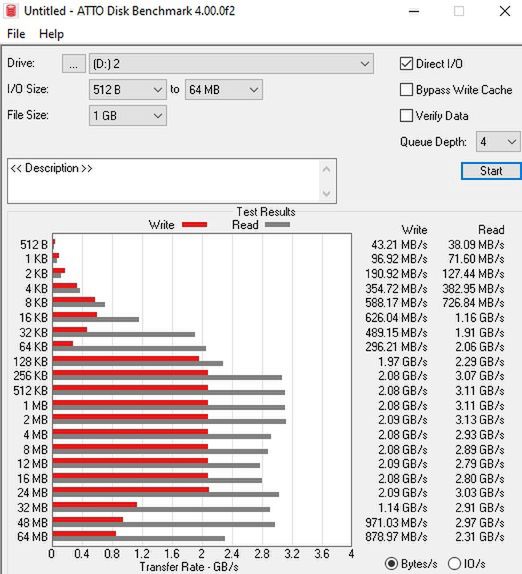The image size is (522, 574).
Task: Click the 971.03 MB/s write value
Action: coord(396,523)
